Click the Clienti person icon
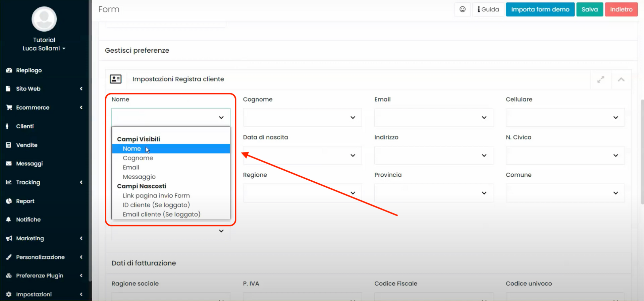644x301 pixels. click(7, 126)
